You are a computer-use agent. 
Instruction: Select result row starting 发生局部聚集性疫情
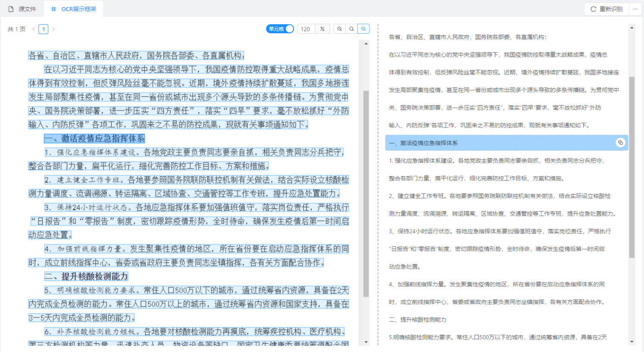506,90
